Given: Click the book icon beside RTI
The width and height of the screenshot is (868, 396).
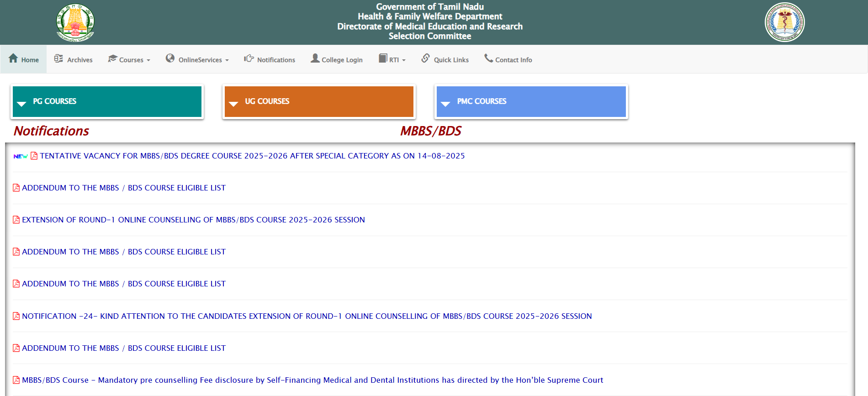Looking at the screenshot, I should [383, 58].
